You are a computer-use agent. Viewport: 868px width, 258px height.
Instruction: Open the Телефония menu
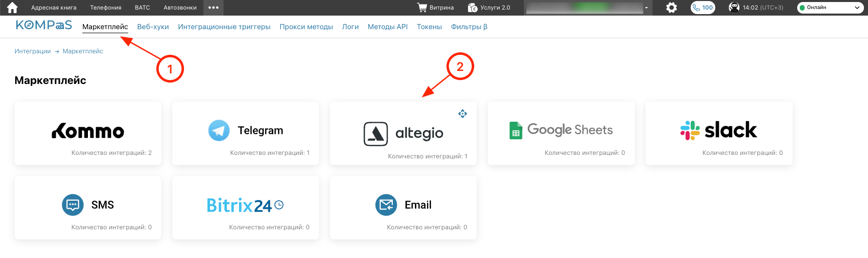[x=105, y=8]
